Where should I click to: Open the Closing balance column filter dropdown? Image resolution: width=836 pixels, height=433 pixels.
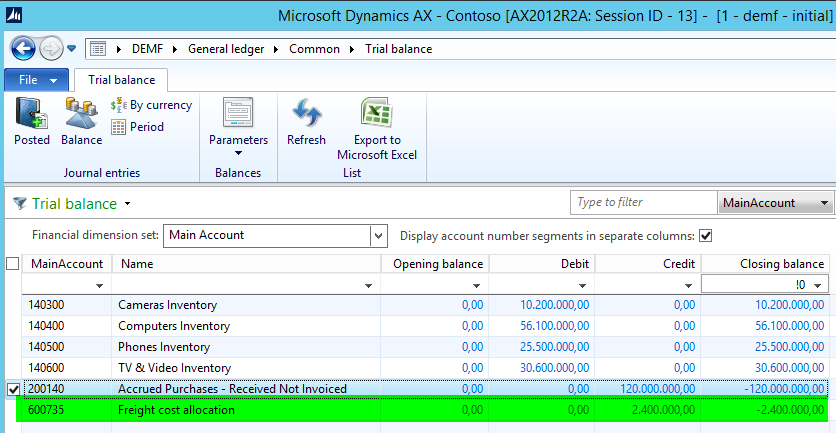[820, 285]
